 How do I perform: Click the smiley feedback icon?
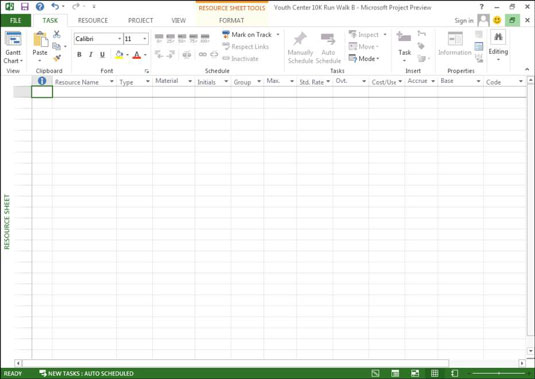click(x=497, y=20)
